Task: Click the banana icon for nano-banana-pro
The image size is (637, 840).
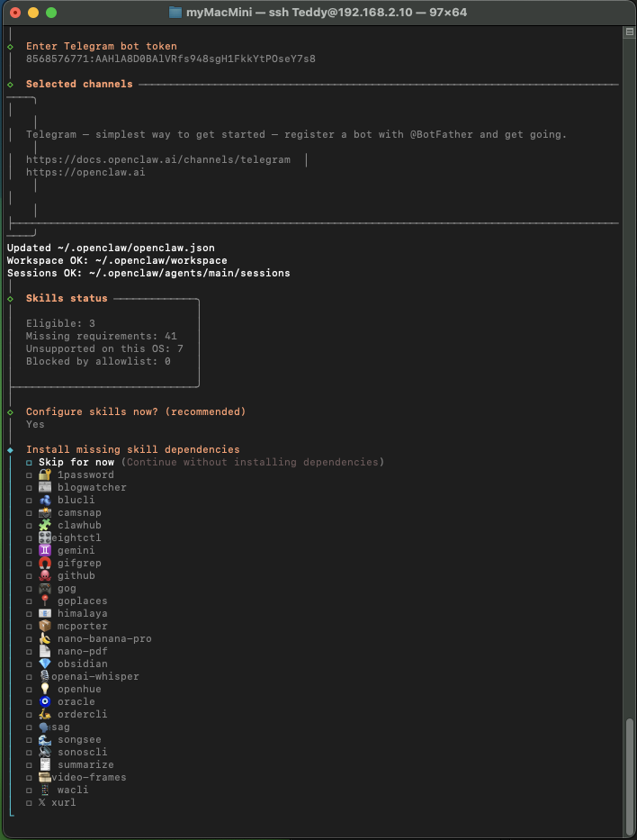Action: [x=44, y=638]
